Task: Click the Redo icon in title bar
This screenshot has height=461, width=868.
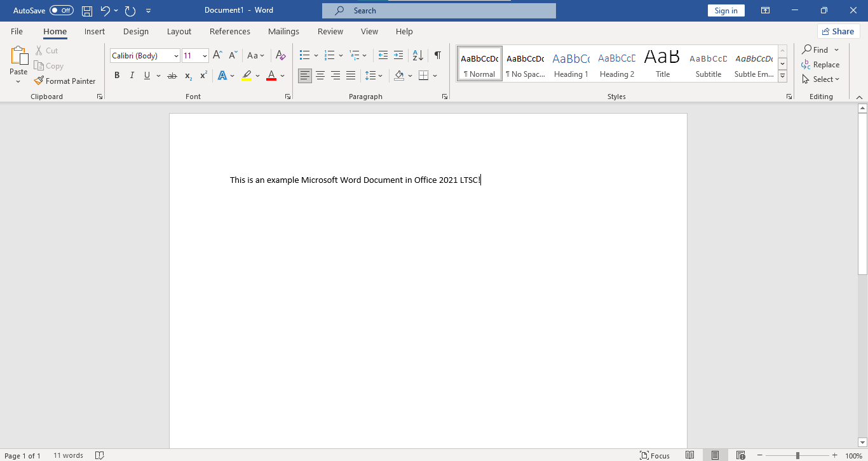Action: click(130, 11)
